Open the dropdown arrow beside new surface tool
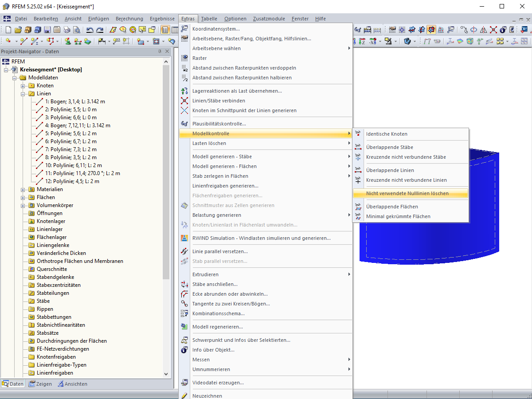 coord(148,41)
